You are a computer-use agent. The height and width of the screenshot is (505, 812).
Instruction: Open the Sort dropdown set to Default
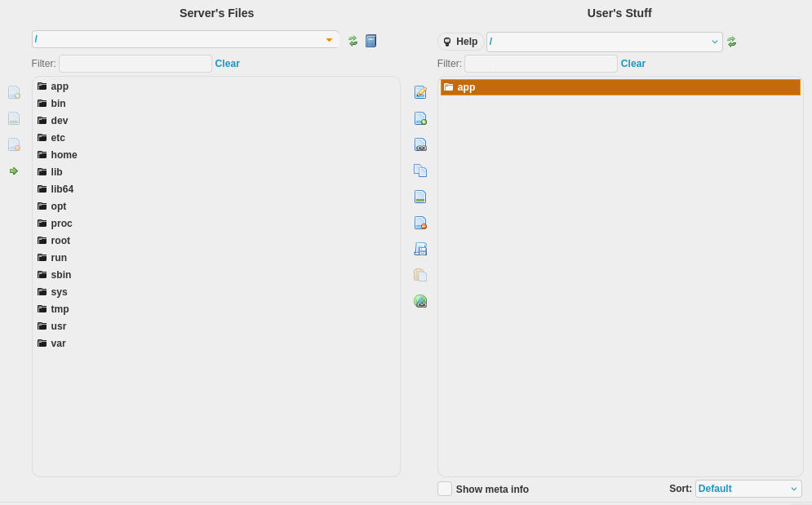pos(748,489)
